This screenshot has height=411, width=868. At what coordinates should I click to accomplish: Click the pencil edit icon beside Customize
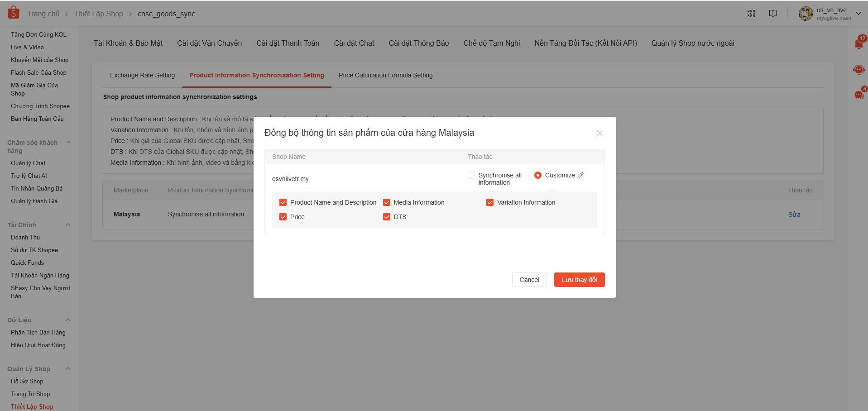click(580, 175)
